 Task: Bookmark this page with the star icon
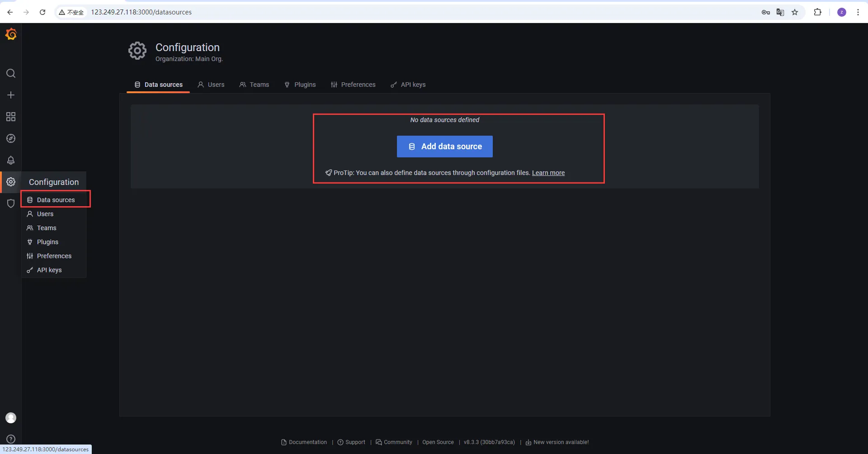point(795,12)
